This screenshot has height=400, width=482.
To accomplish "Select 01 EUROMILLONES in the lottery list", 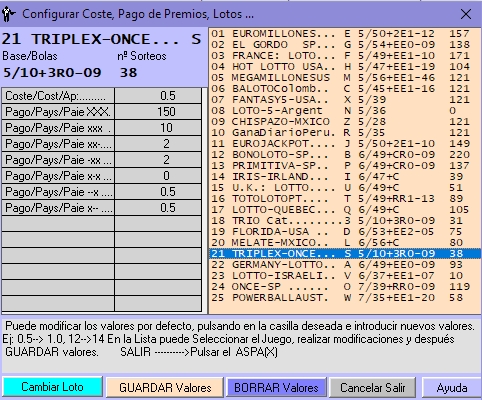I will point(345,34).
